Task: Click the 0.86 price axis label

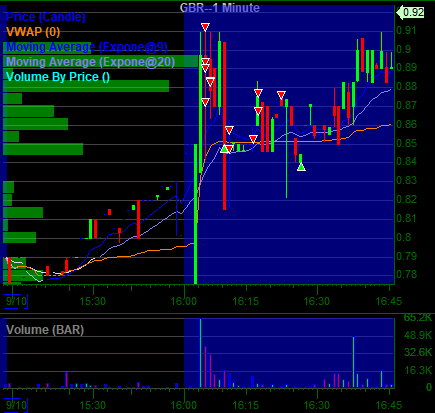Action: (406, 124)
